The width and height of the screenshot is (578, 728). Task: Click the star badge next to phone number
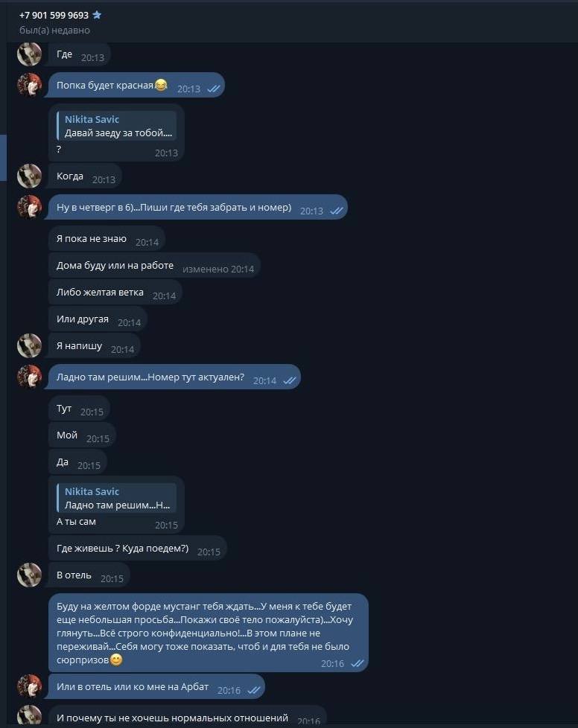(97, 15)
